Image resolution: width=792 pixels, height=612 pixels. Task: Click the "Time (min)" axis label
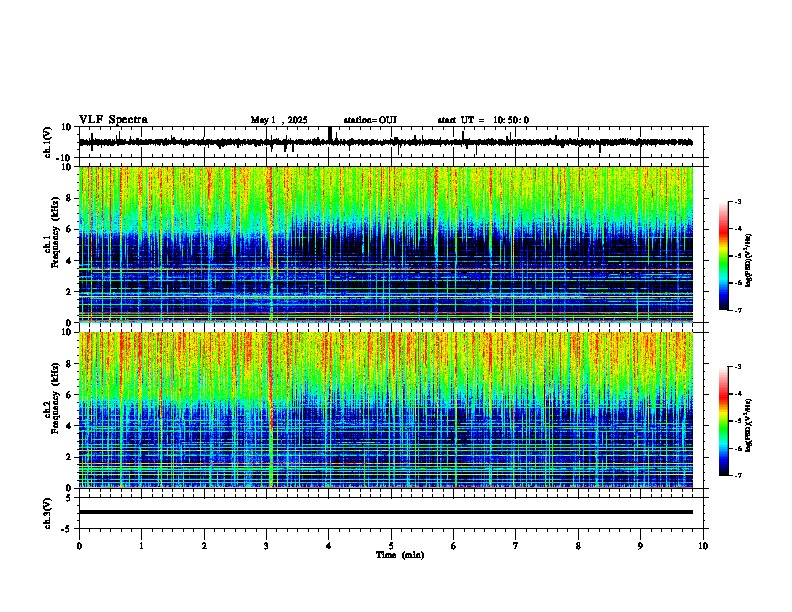400,555
